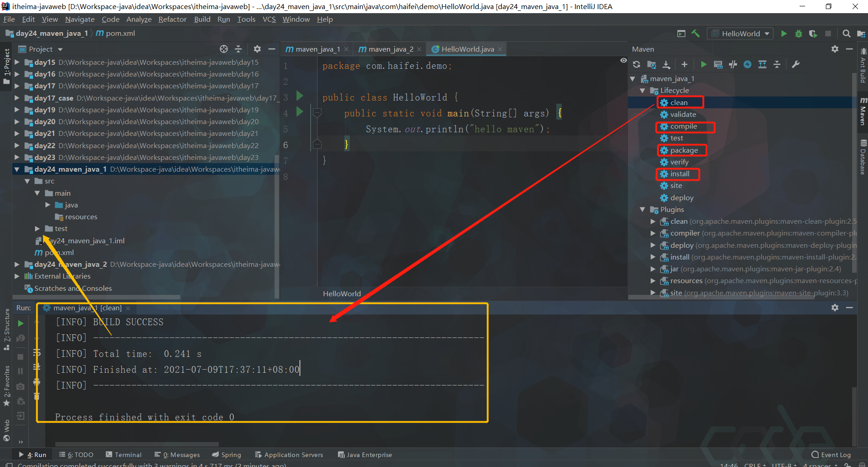Switch to the maven_java_2 editor tab

click(390, 49)
